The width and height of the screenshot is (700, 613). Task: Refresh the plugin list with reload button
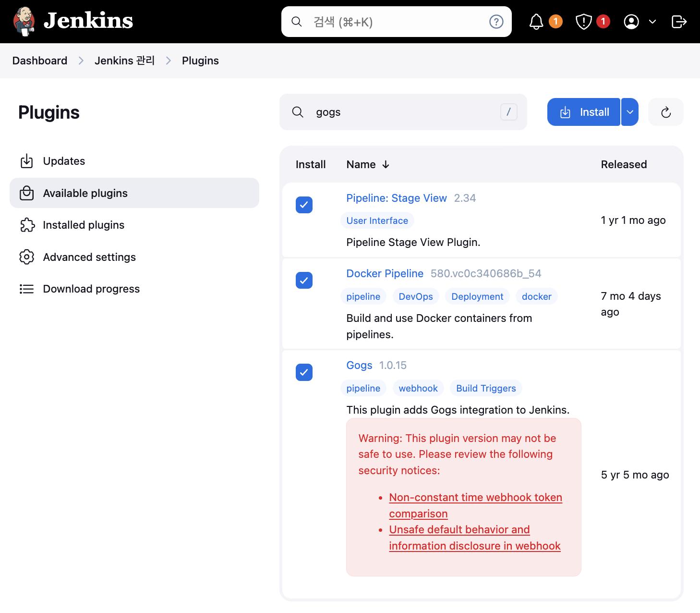coord(666,112)
